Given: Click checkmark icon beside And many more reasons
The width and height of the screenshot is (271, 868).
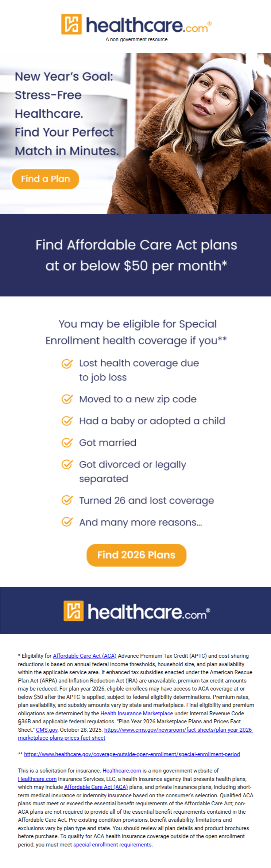Looking at the screenshot, I should [67, 522].
